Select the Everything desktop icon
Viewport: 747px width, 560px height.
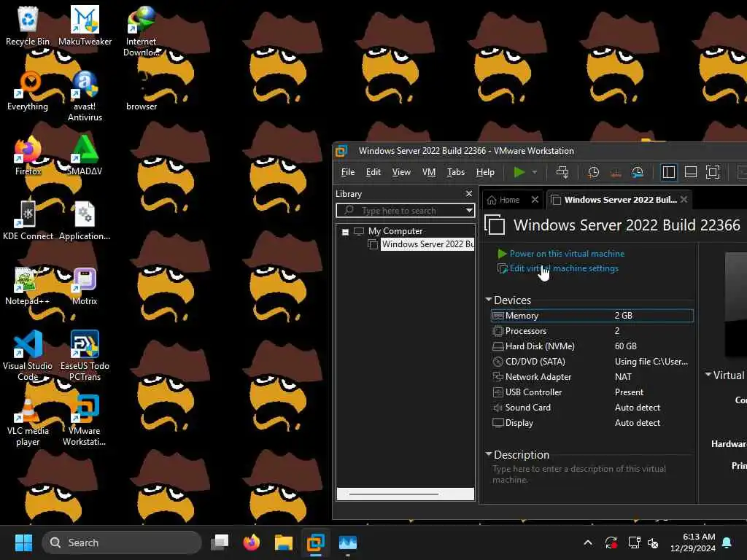[28, 90]
